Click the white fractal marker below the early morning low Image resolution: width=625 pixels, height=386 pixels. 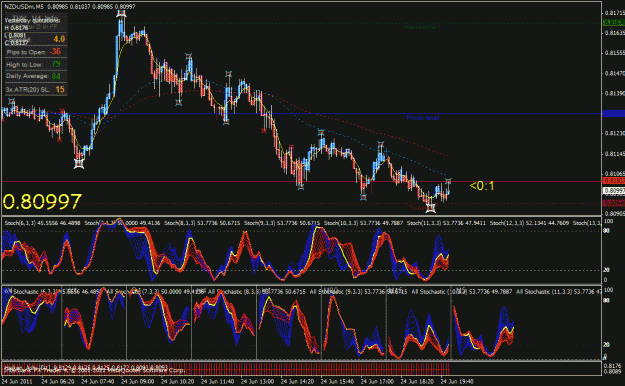(x=79, y=163)
